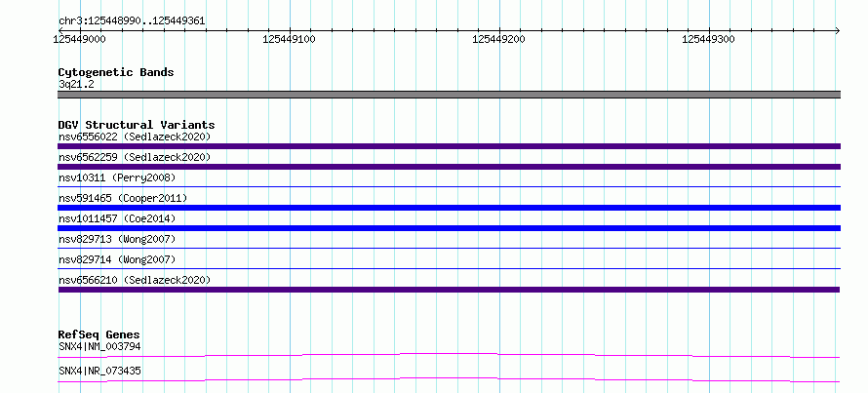
Task: Click the 125449300 ruler position label
Action: [709, 39]
